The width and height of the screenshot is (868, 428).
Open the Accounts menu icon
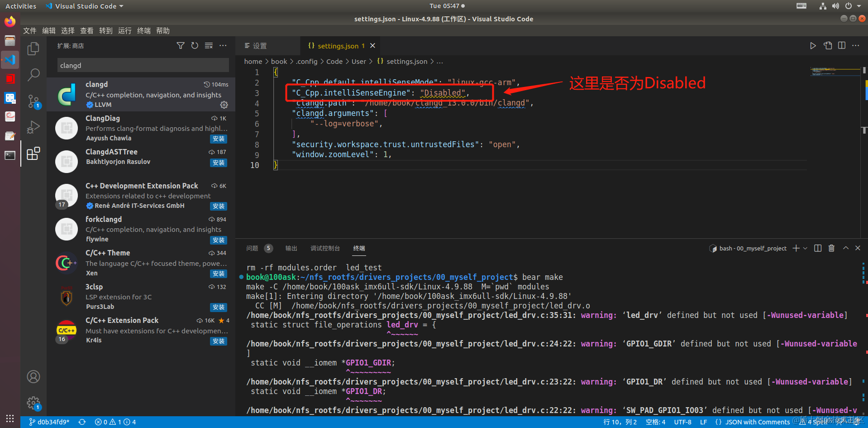pyautogui.click(x=33, y=376)
